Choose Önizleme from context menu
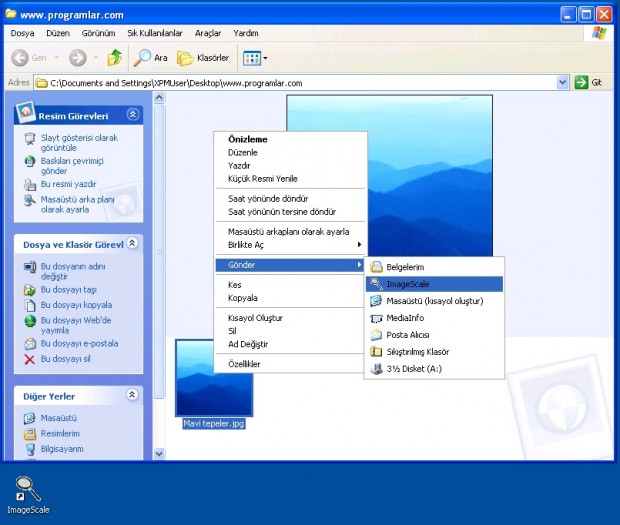This screenshot has width=620, height=525. (291, 139)
